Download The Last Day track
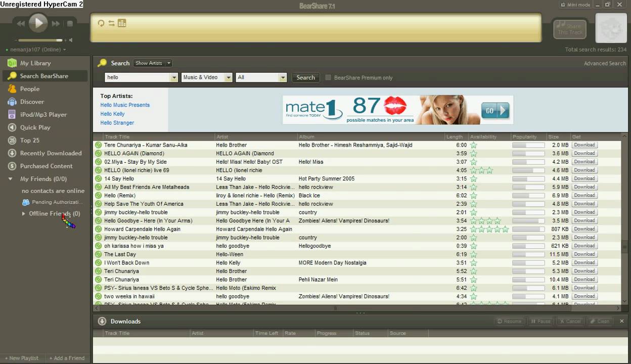Image resolution: width=631 pixels, height=364 pixels. [x=584, y=254]
